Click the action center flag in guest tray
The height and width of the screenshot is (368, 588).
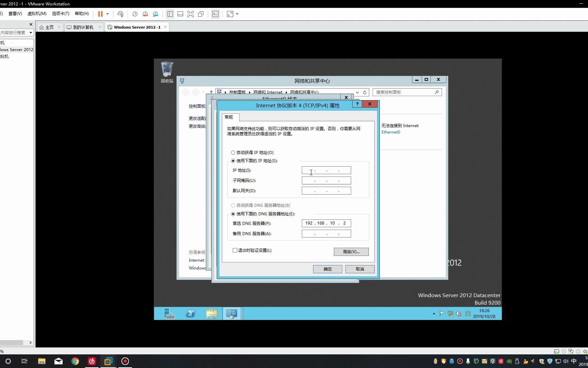(442, 313)
